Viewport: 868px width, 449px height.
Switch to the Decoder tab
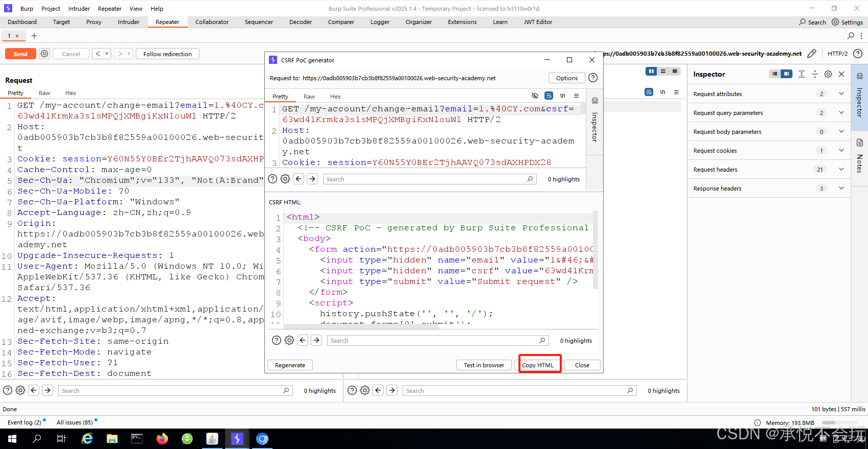click(301, 22)
